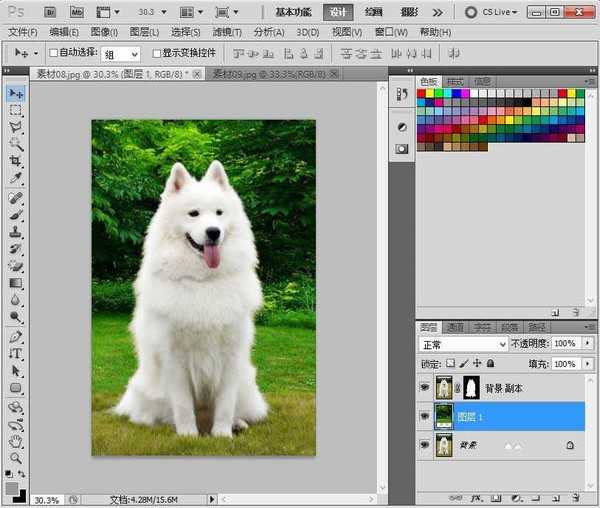Screen dimensions: 600x508
Task: Click the foreground color swatch in the toolbox
Action: point(12,489)
